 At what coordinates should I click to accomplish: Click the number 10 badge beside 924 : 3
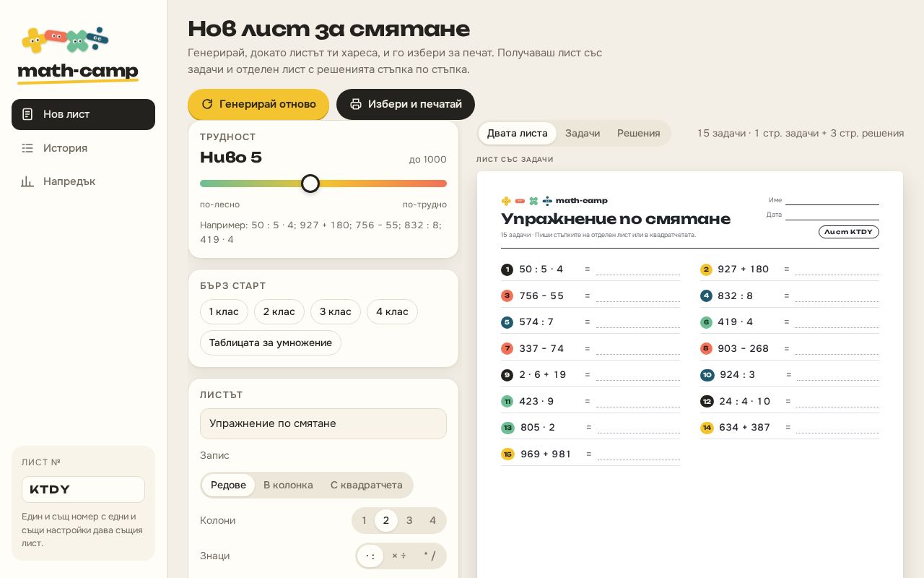tap(707, 375)
